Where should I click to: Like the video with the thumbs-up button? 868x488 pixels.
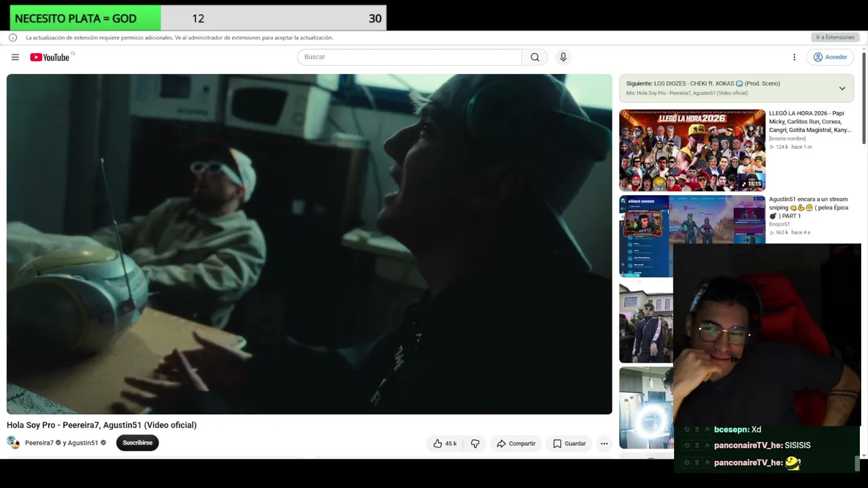pos(445,443)
